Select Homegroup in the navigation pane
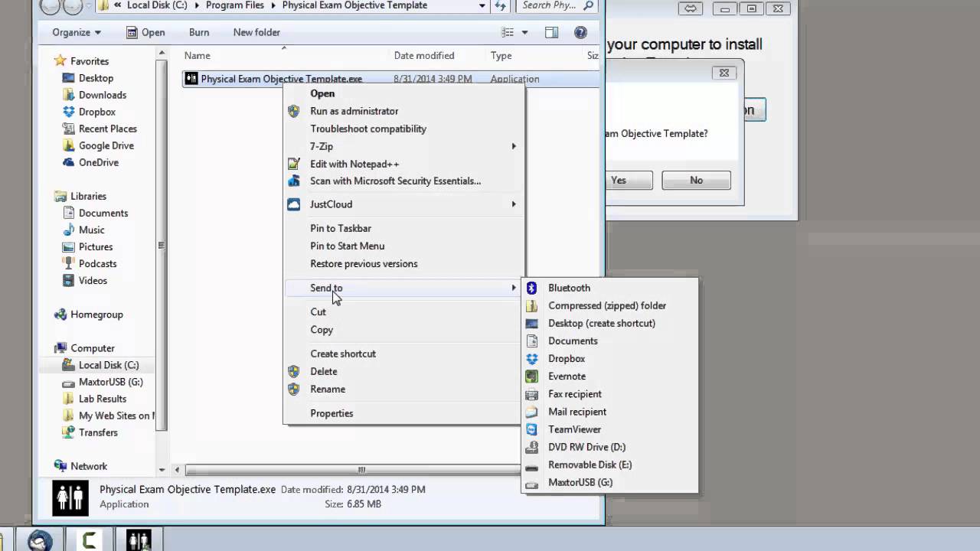Screen dimensions: 980x551 [96, 315]
